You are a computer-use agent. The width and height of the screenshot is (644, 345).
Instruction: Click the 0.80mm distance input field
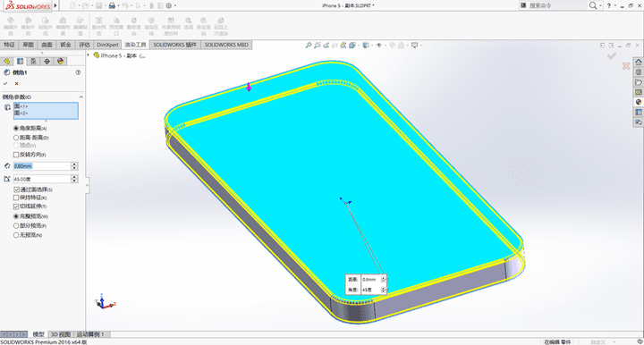42,166
